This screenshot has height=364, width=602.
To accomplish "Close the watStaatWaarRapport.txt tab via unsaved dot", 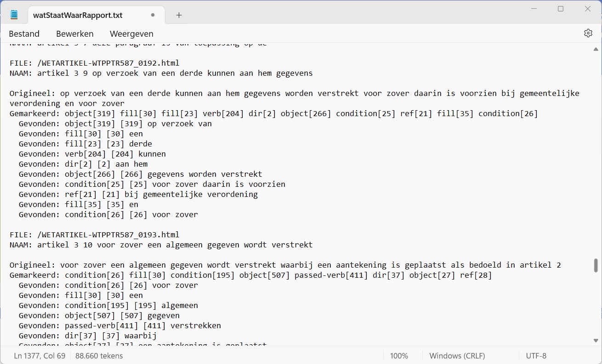I will click(153, 15).
